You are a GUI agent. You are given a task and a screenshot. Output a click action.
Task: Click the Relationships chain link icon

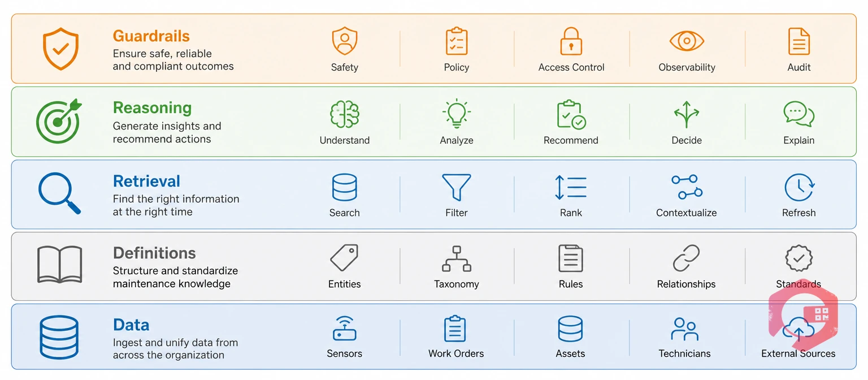687,258
